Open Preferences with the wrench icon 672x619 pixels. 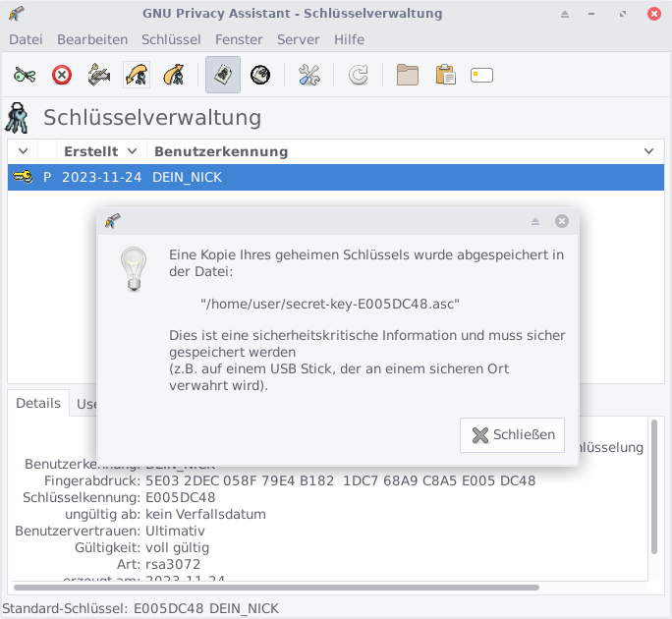[x=309, y=75]
